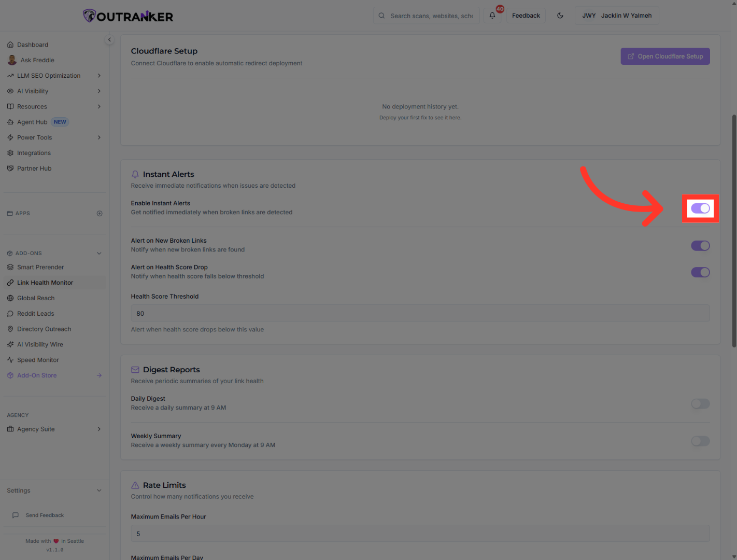Image resolution: width=737 pixels, height=560 pixels.
Task: Expand the Power Tools submenu
Action: pos(99,138)
